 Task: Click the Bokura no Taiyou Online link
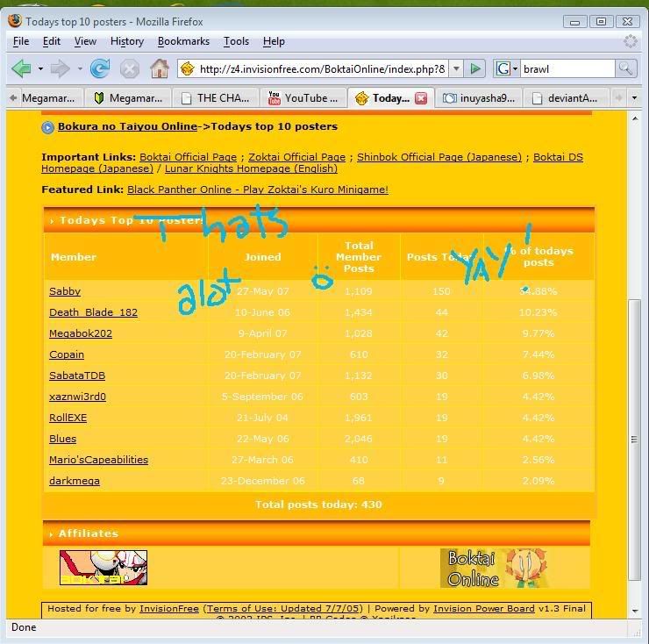[127, 126]
